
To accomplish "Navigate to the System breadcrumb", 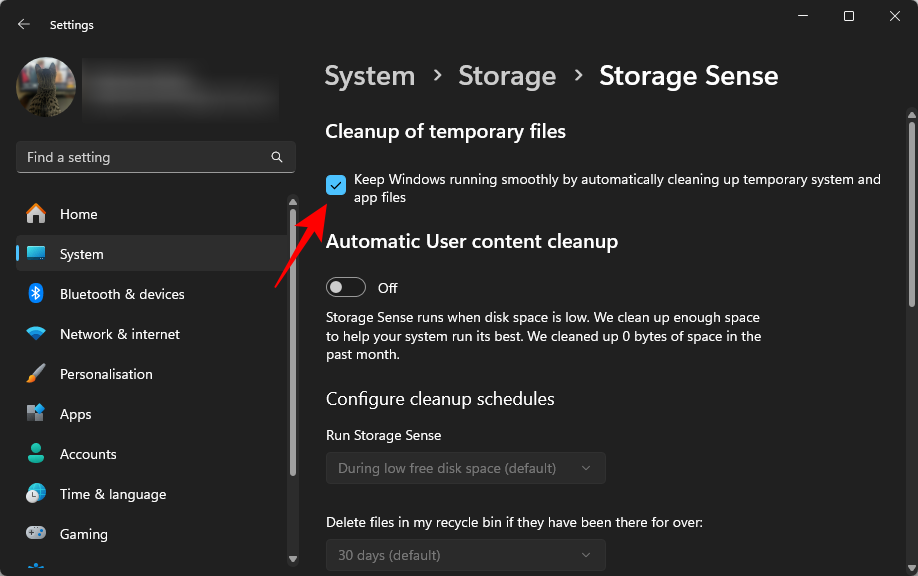I will [370, 76].
